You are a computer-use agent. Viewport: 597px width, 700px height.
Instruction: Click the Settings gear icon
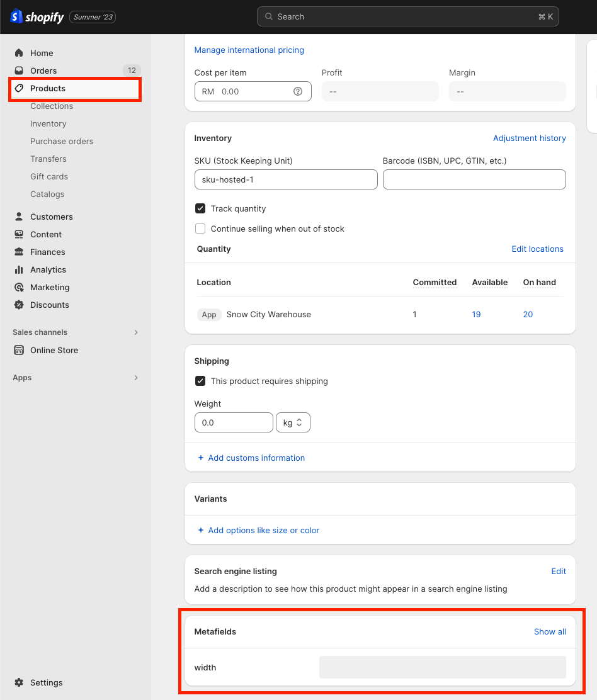19,683
